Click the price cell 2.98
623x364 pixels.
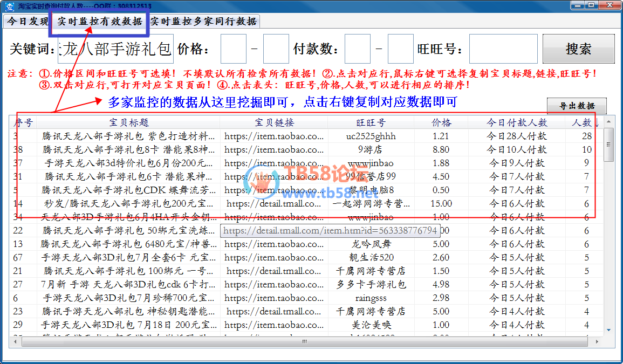tap(441, 298)
